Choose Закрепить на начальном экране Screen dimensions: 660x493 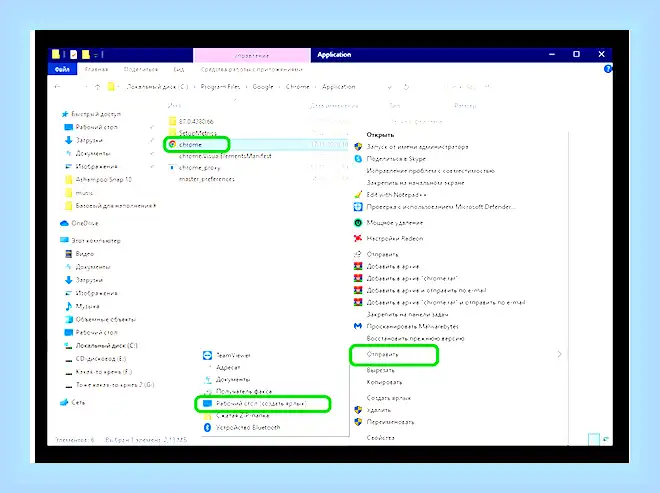tap(415, 183)
